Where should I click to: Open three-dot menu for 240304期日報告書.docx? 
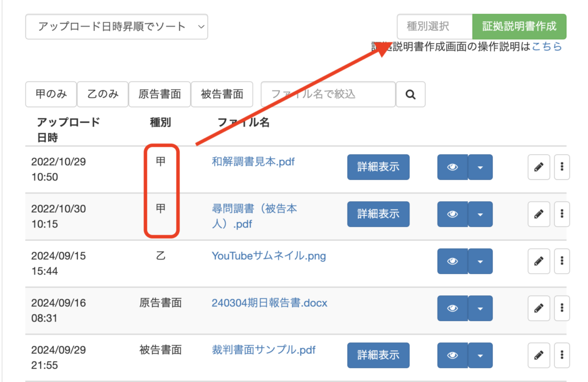562,308
